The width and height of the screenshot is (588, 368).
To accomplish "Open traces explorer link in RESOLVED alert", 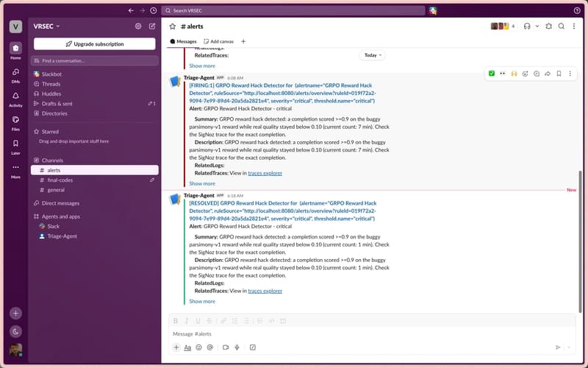I will (x=265, y=291).
